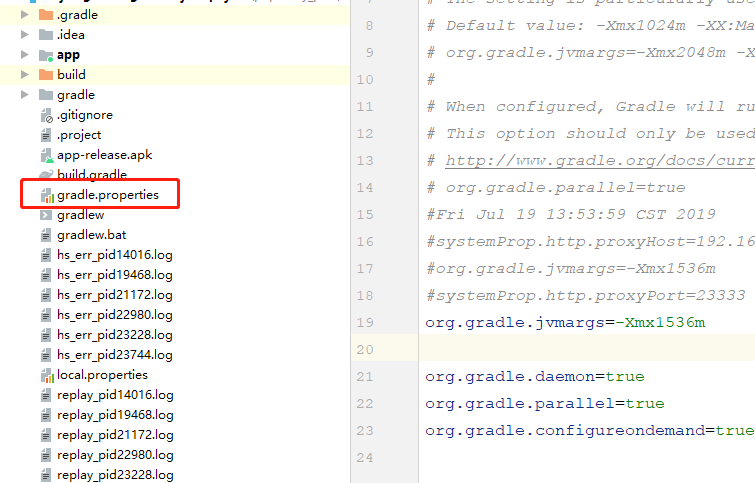Click the org.gradle.jvmargs=-Xmx1536m line 19
The height and width of the screenshot is (483, 755).
coord(564,322)
